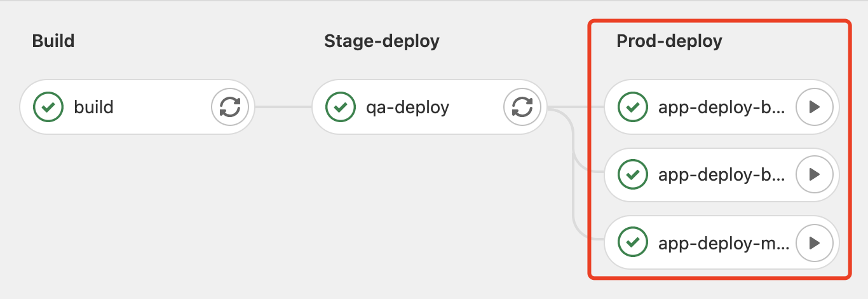This screenshot has width=868, height=299.
Task: Open the qa-deploy job link
Action: [407, 107]
